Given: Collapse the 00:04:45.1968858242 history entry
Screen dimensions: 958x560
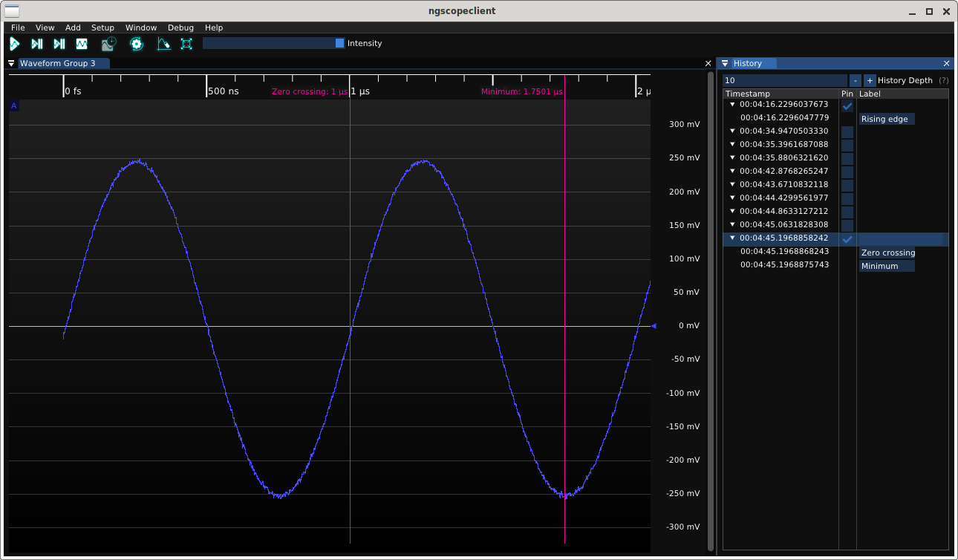Looking at the screenshot, I should click(x=733, y=238).
